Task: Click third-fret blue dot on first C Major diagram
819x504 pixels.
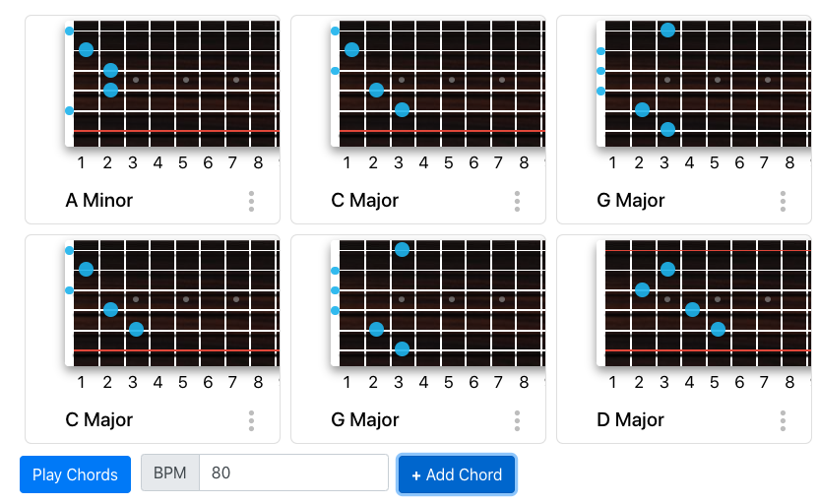Action: pyautogui.click(x=402, y=109)
